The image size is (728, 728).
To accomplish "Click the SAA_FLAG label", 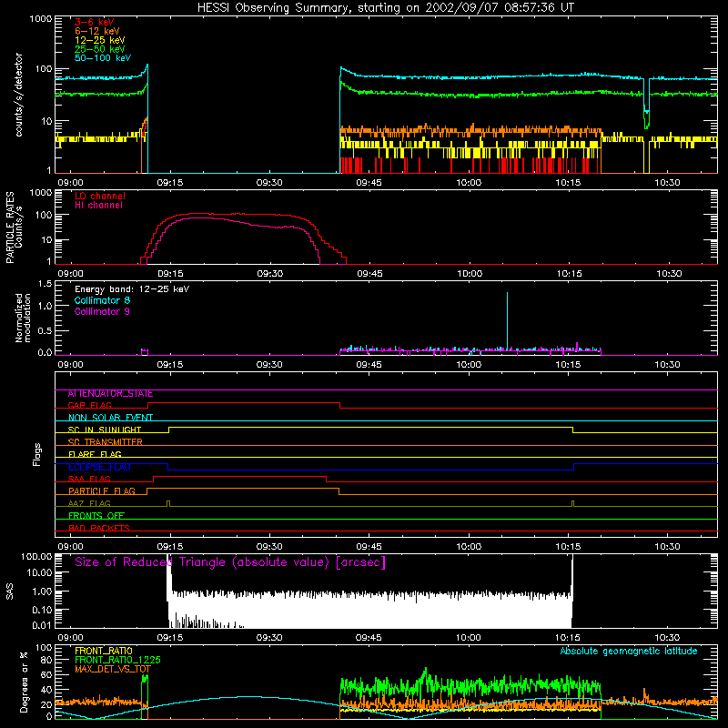I will (x=89, y=480).
